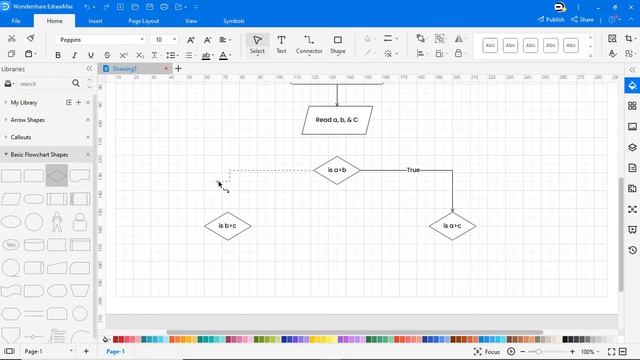
Task: Click in the library search field
Action: pos(43,84)
